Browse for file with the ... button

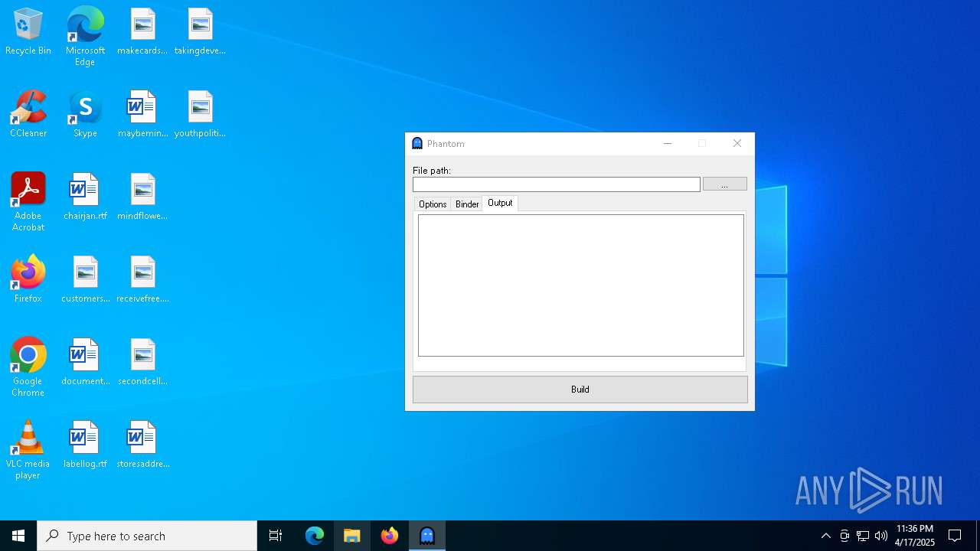(724, 184)
